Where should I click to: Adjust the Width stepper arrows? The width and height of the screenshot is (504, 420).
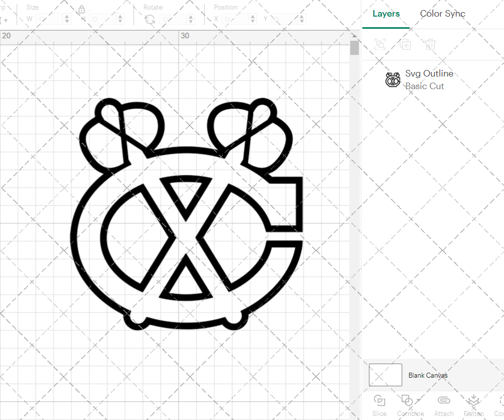click(67, 19)
